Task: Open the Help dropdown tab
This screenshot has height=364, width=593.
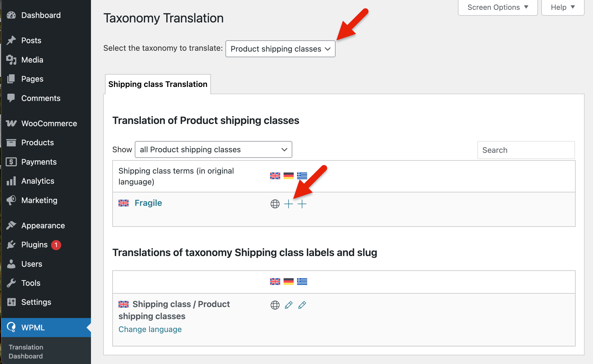Action: click(563, 8)
